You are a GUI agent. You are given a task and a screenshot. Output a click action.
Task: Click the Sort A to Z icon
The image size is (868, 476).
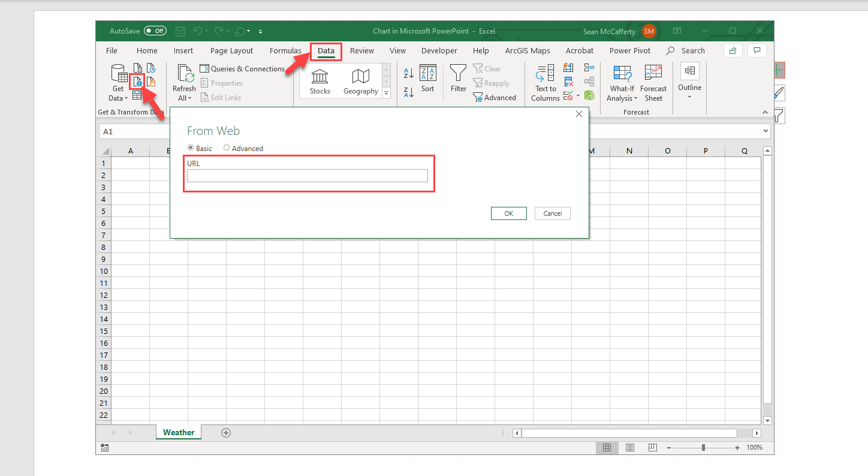(409, 74)
